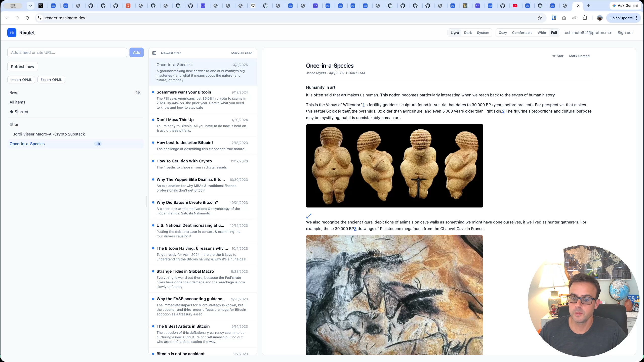
Task: Click footnote link 3 after 30,000 BP
Action: [355, 229]
